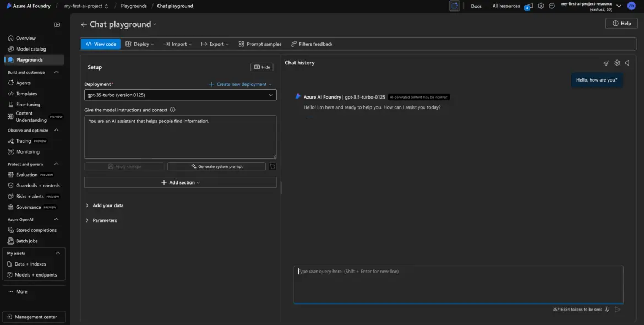Viewport: 644px width, 325px height.
Task: Click the View code button
Action: (101, 44)
